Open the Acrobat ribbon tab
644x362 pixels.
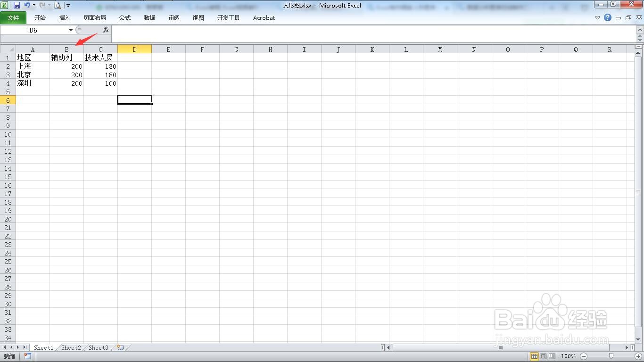(264, 18)
